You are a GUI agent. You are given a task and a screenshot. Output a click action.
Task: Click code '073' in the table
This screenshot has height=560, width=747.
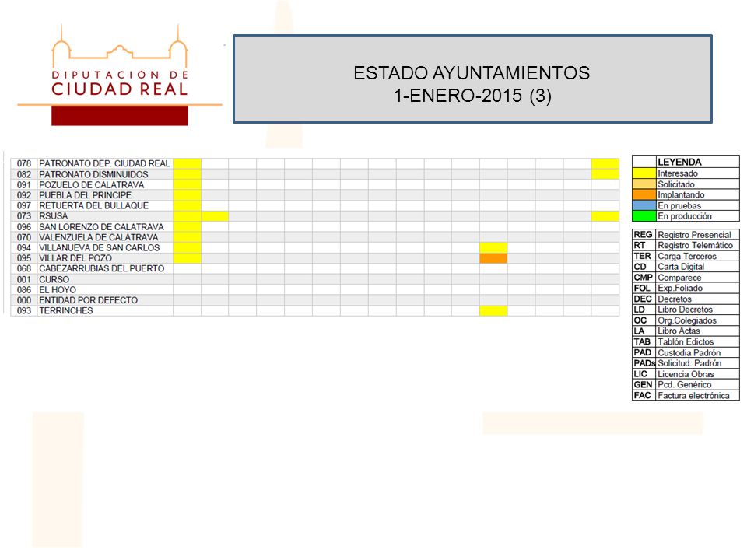click(x=24, y=216)
